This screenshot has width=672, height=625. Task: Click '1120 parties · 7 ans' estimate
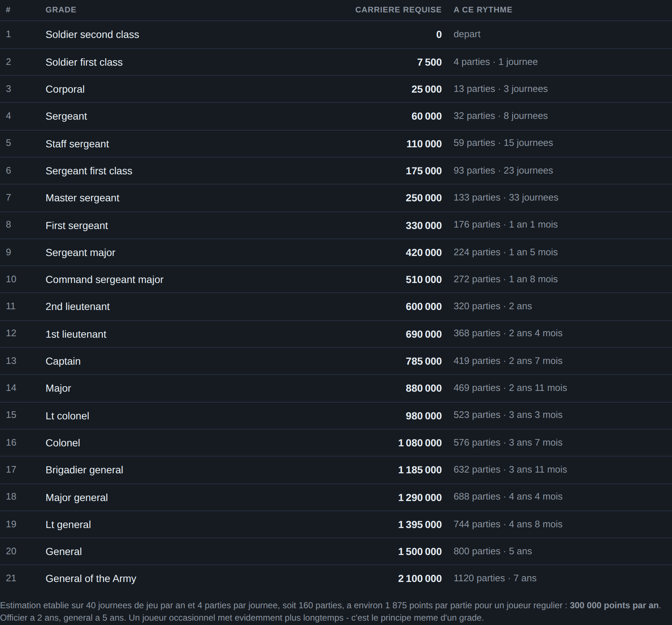(495, 578)
